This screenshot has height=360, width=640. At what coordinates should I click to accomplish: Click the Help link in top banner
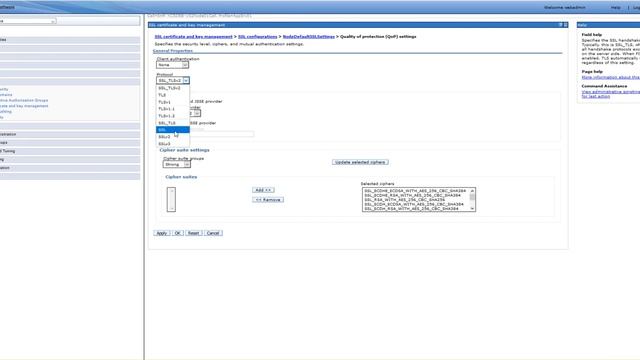click(x=616, y=8)
